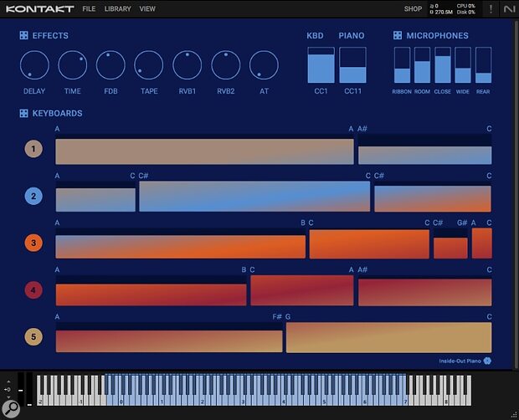519x420 pixels.
Task: Toggle keyboard layer 3 circle
Action: [x=33, y=243]
